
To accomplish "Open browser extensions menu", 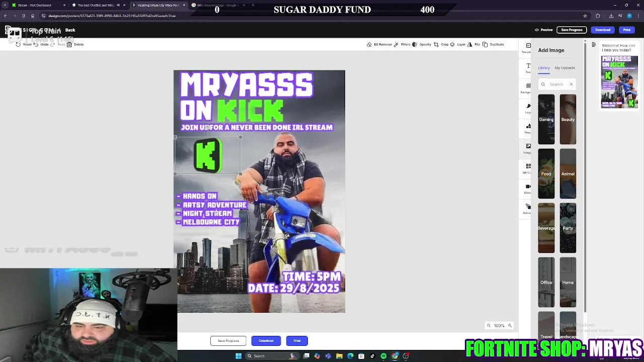I will (598, 16).
